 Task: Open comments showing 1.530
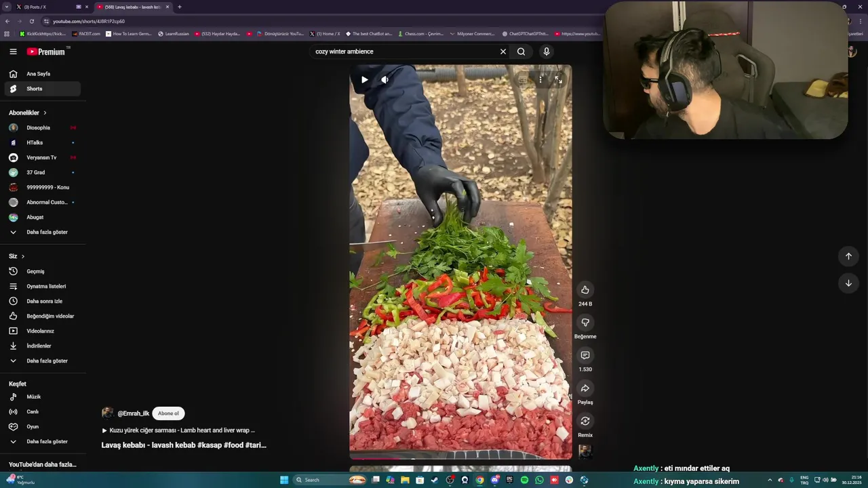(x=585, y=355)
